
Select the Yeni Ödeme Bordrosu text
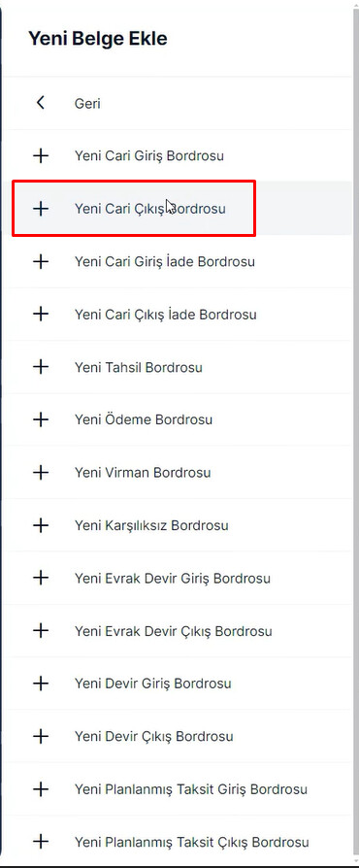click(x=144, y=419)
